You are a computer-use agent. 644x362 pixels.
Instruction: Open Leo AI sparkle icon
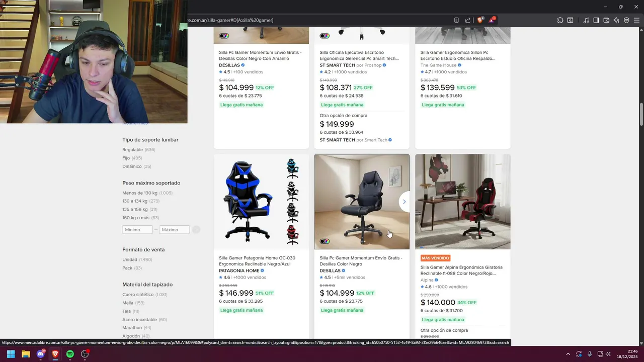(616, 20)
